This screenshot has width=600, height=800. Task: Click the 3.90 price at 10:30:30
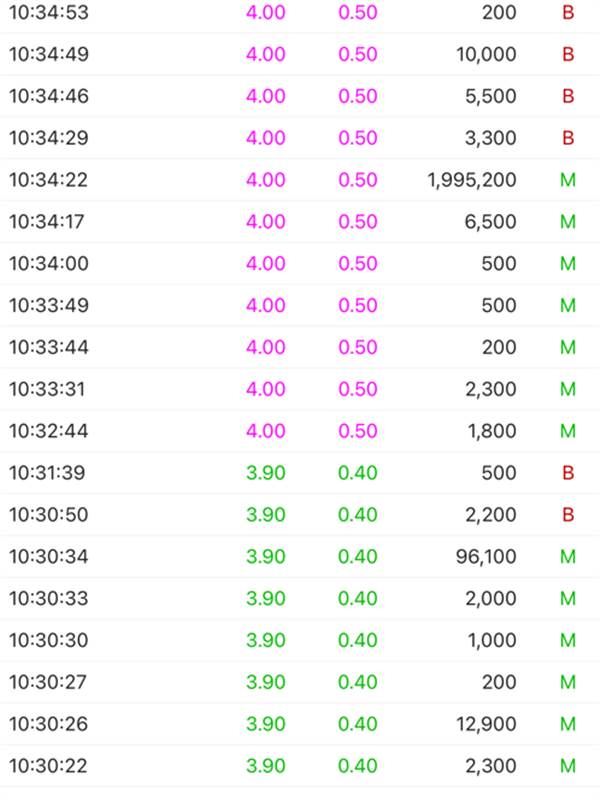tap(265, 641)
